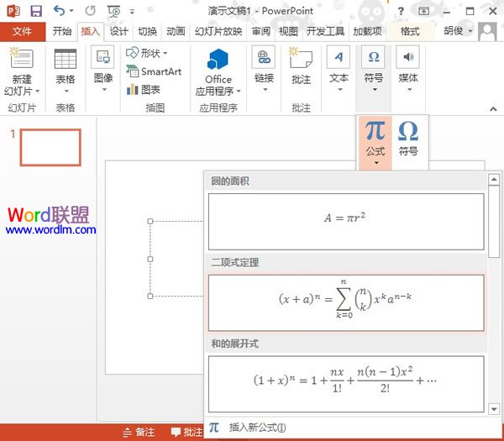Switch to the 开始 tab
Viewport: 504px width, 441px height.
(x=61, y=32)
